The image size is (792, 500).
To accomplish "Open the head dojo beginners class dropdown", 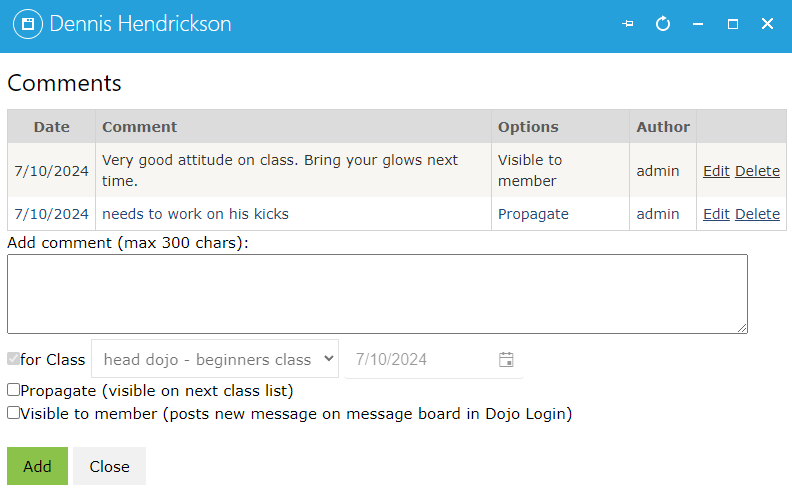I will coord(215,359).
